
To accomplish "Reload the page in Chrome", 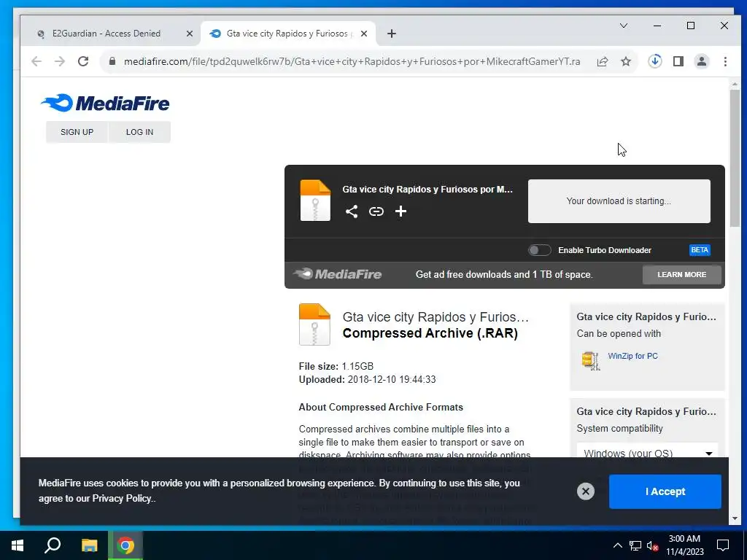I will (83, 61).
